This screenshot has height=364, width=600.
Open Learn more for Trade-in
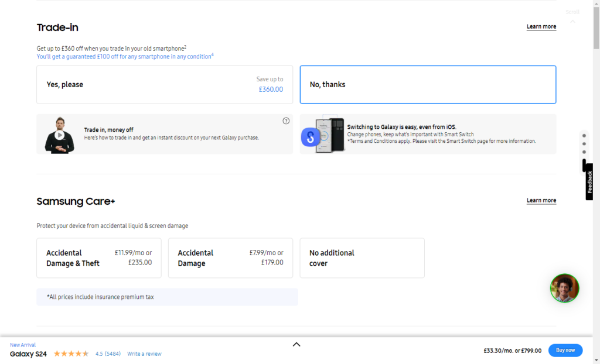[541, 27]
